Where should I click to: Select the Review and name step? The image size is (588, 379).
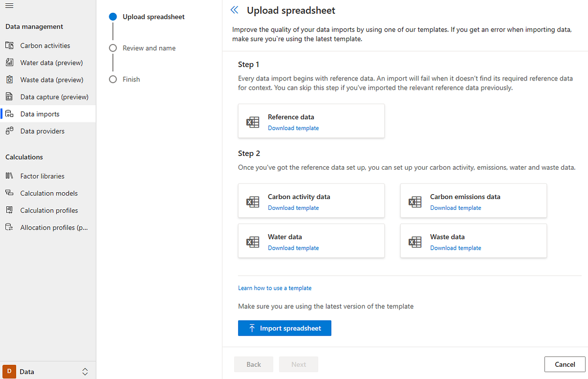coord(113,48)
